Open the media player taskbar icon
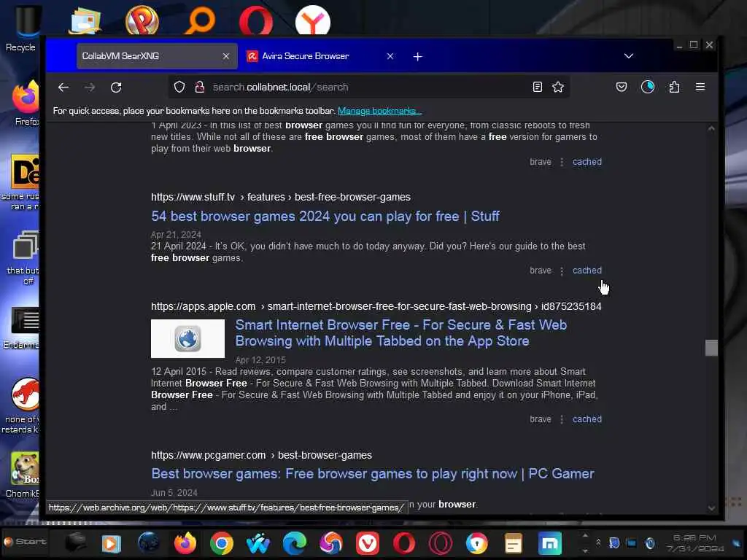This screenshot has width=747, height=560. pyautogui.click(x=112, y=543)
